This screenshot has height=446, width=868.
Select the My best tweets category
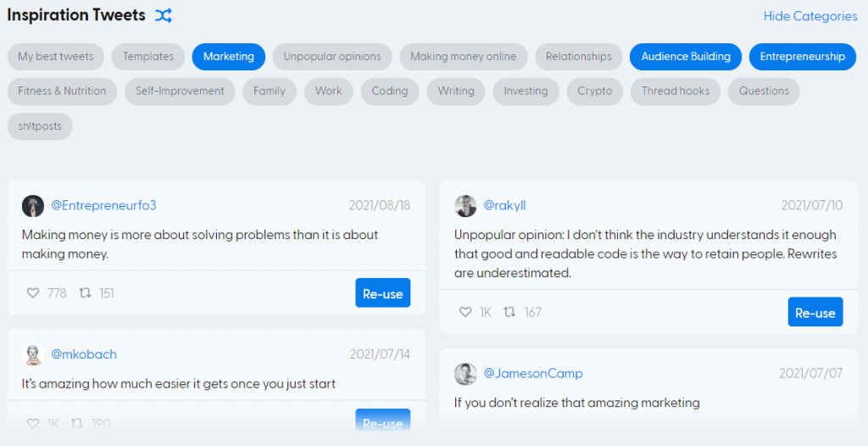pos(56,57)
